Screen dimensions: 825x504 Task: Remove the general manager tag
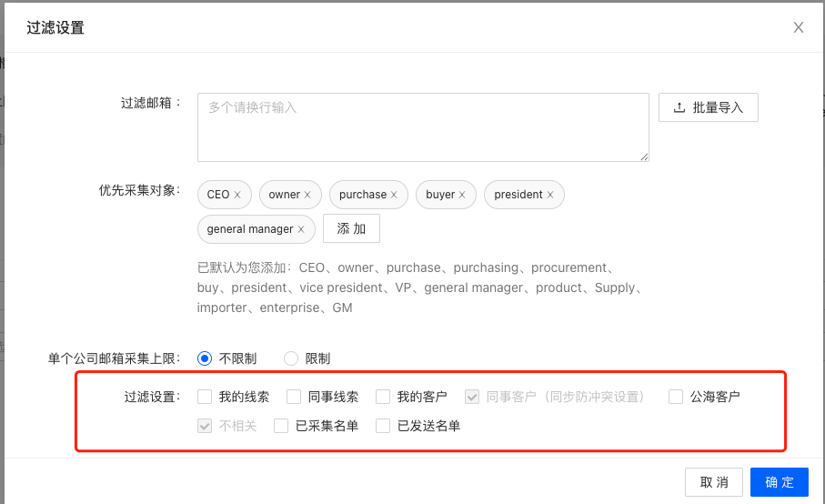coord(301,229)
